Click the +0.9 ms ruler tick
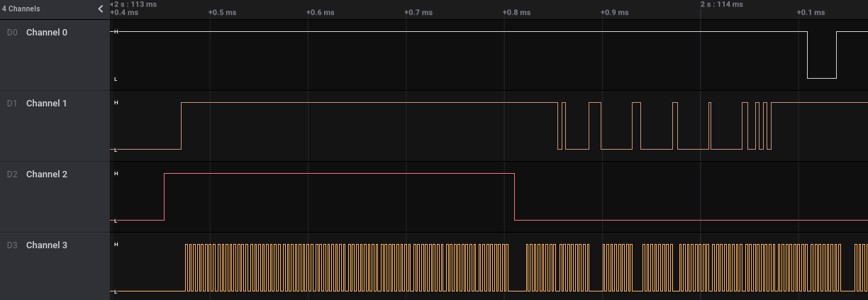This screenshot has height=300, width=868. 613,13
